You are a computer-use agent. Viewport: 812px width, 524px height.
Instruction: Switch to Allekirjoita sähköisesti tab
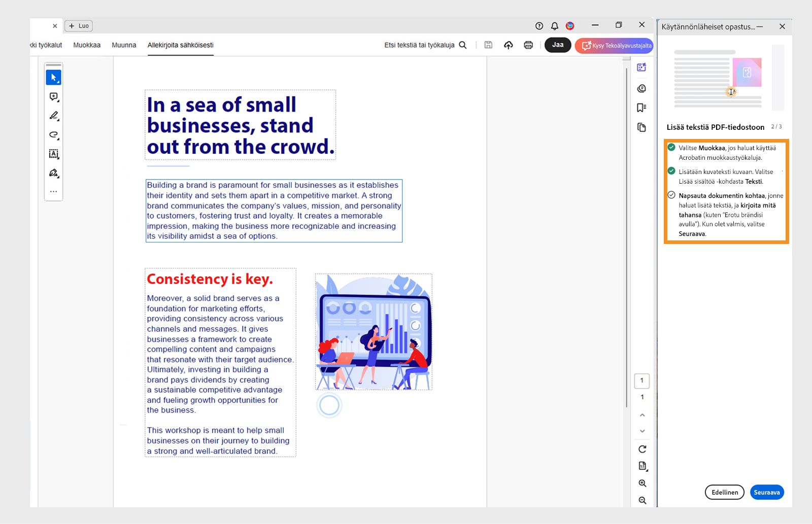pos(181,45)
